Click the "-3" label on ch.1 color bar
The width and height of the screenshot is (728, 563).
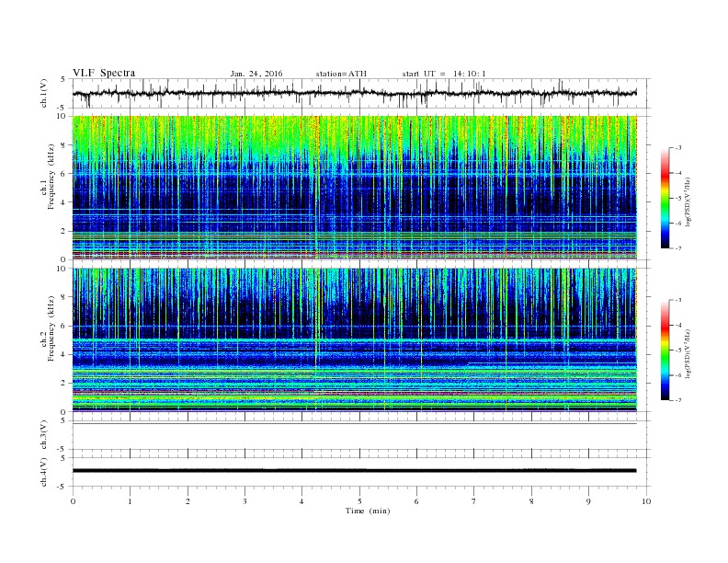678,148
